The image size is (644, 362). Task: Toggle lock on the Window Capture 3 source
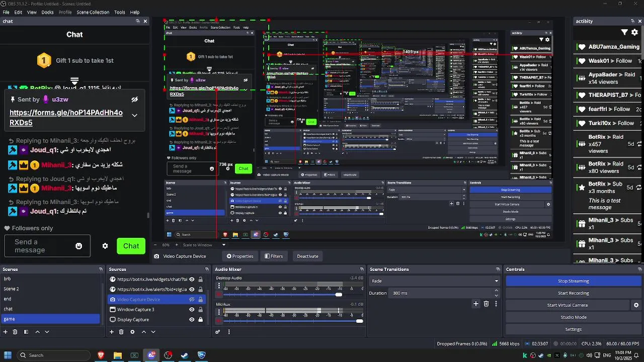[x=201, y=310]
